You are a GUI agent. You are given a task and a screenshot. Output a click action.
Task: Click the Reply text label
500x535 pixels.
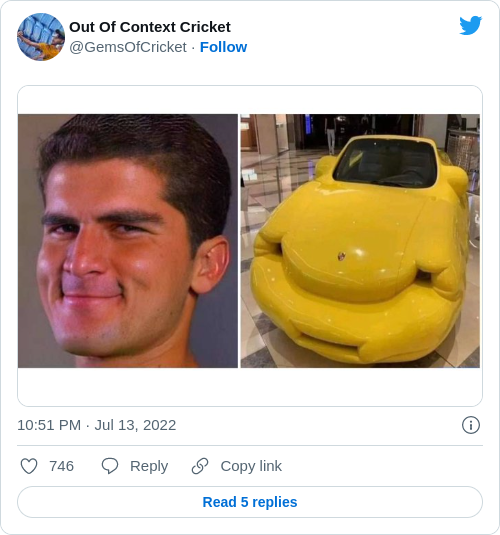click(149, 466)
